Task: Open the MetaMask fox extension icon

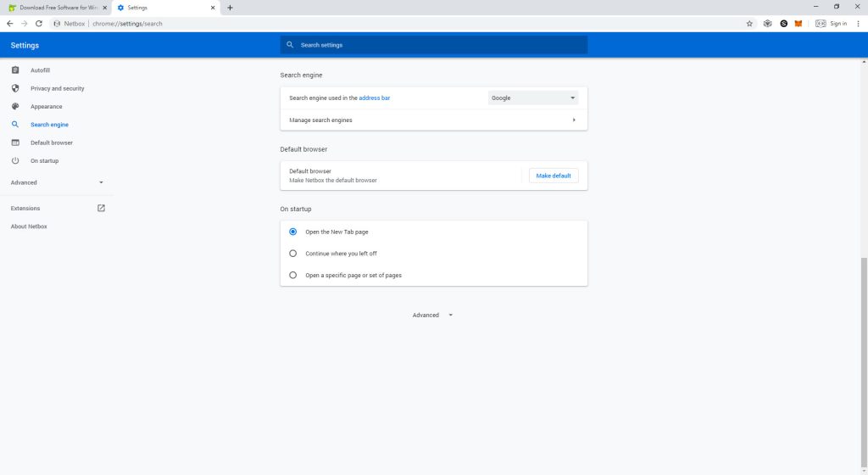Action: pyautogui.click(x=798, y=24)
